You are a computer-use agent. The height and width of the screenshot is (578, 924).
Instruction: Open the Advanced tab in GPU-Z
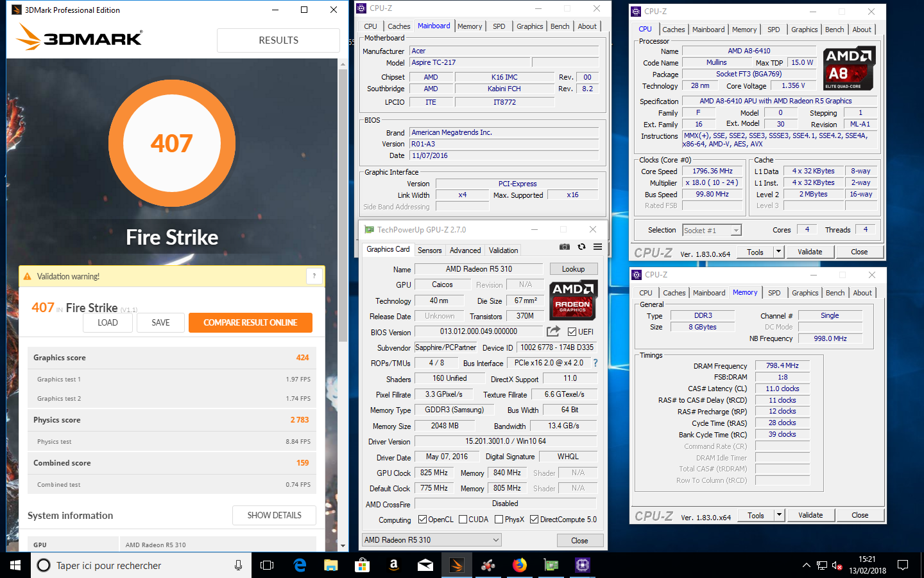(x=465, y=250)
